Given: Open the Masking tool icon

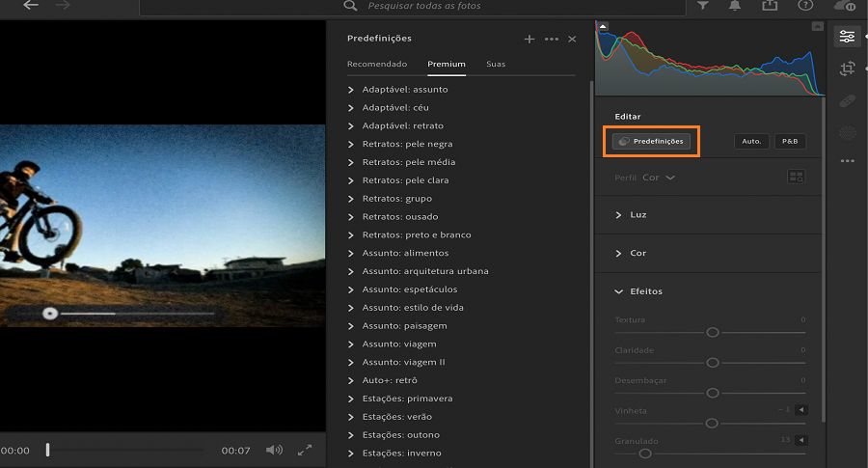Looking at the screenshot, I should [x=847, y=133].
